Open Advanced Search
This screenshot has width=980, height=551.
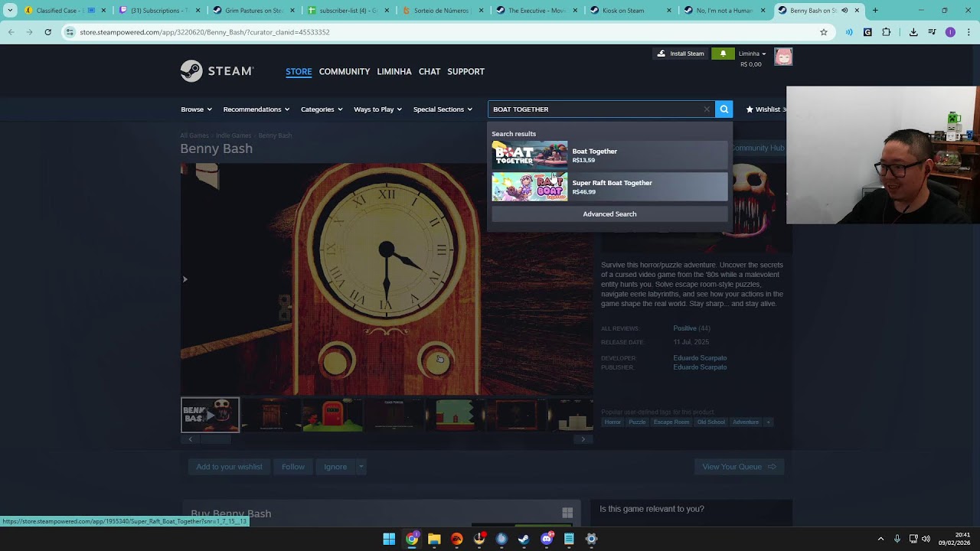point(609,214)
